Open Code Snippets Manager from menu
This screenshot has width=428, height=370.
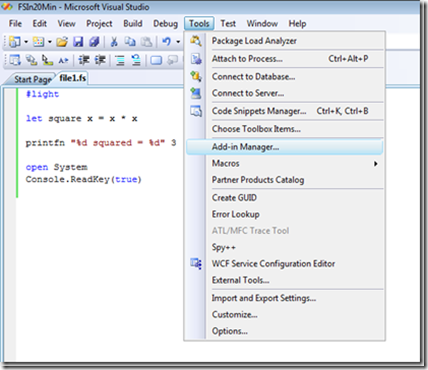coord(285,111)
